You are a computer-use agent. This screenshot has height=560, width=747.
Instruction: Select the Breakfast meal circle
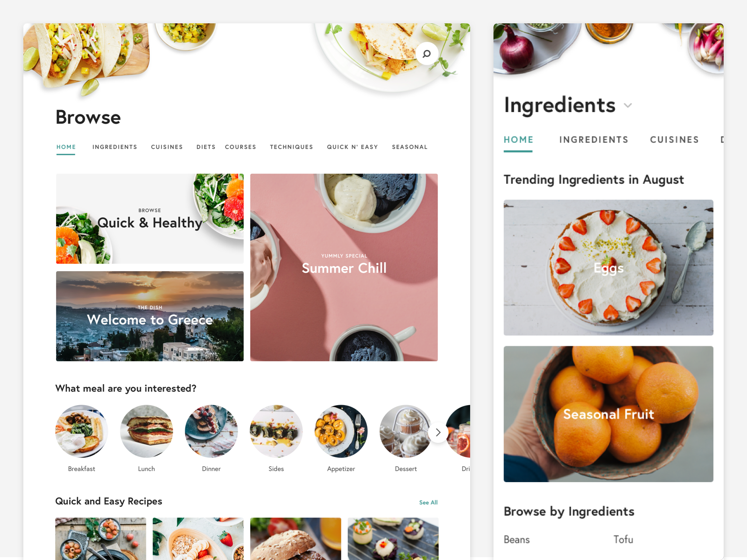82,431
